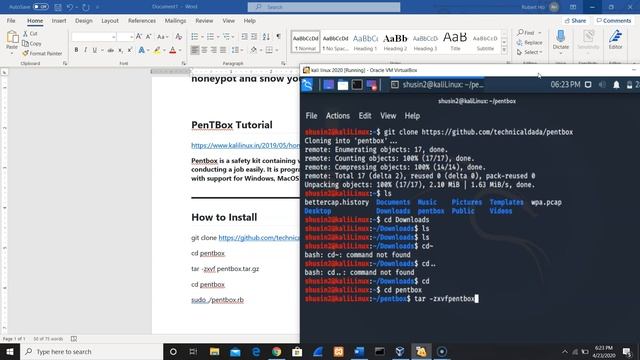
Task: Click Increase Indent icon
Action: click(x=254, y=37)
